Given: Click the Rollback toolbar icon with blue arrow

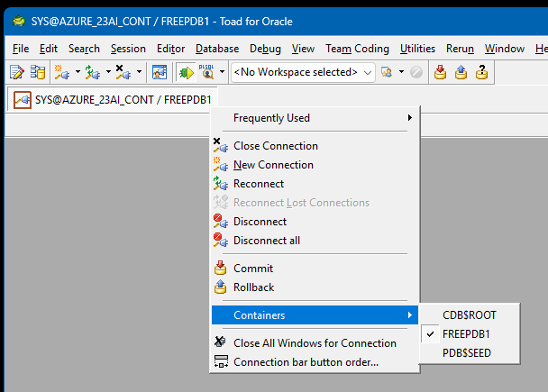Looking at the screenshot, I should pos(461,72).
